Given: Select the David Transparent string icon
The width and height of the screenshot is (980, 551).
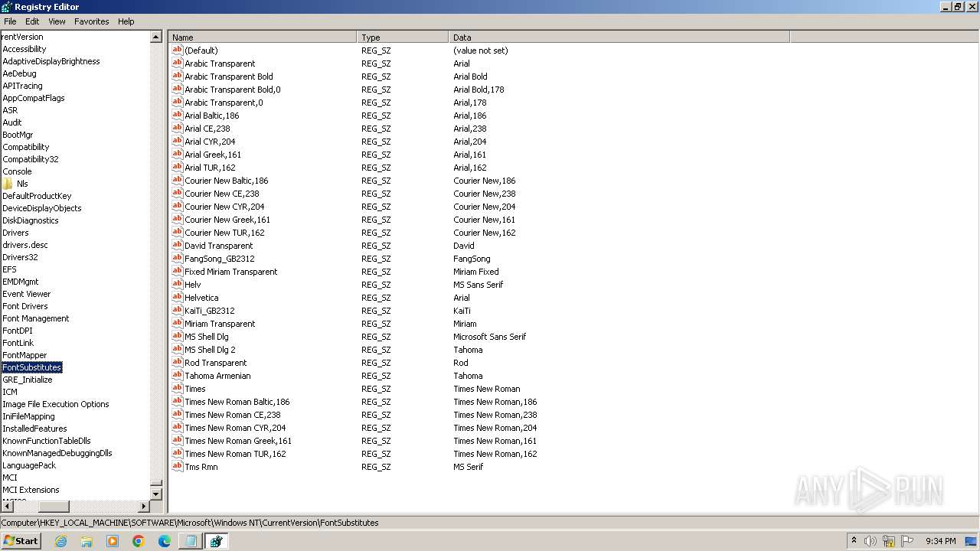Looking at the screenshot, I should pyautogui.click(x=177, y=246).
